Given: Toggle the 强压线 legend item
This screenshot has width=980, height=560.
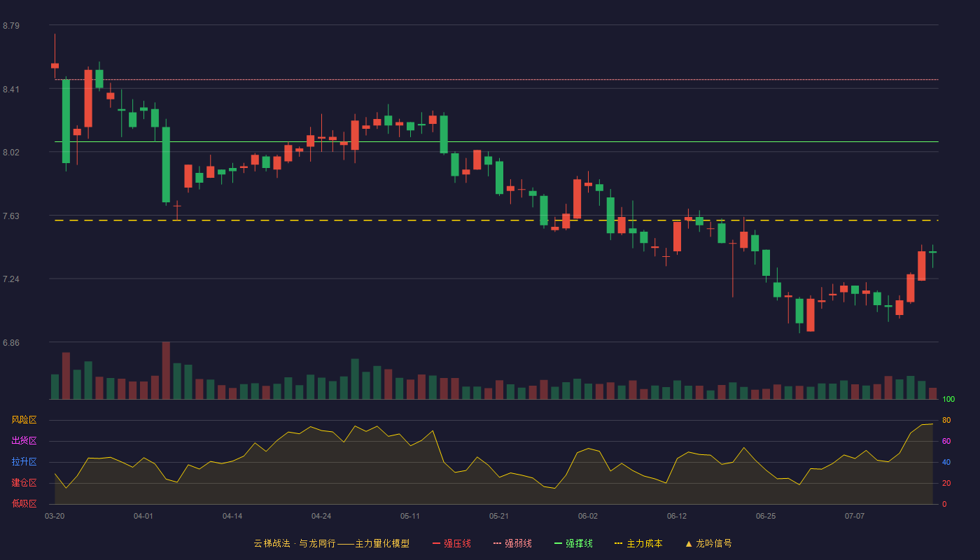Looking at the screenshot, I should pyautogui.click(x=451, y=543).
